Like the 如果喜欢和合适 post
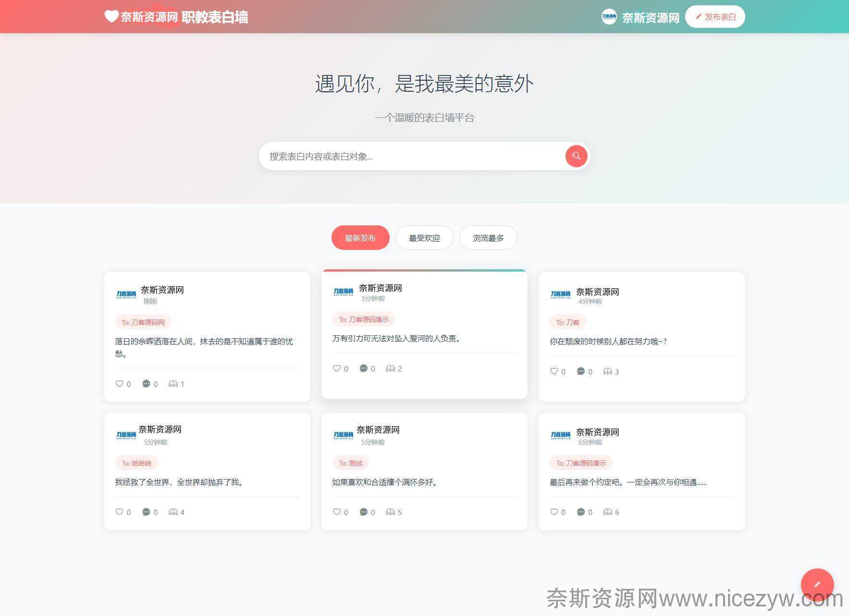Viewport: 849px width, 616px height. (x=337, y=512)
